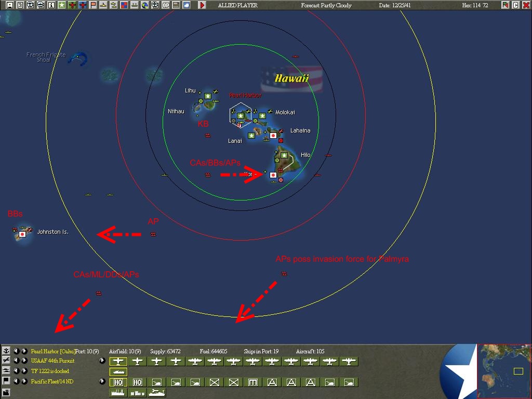Expand land units arrow on Pacific Fleet row
The height and width of the screenshot is (399, 532).
pyautogui.click(x=102, y=381)
